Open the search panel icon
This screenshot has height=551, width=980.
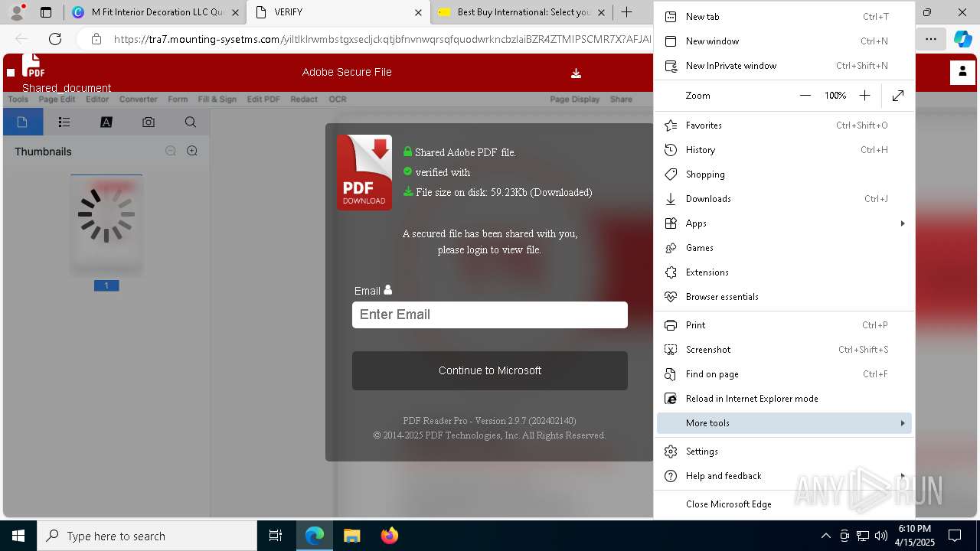[x=191, y=122]
